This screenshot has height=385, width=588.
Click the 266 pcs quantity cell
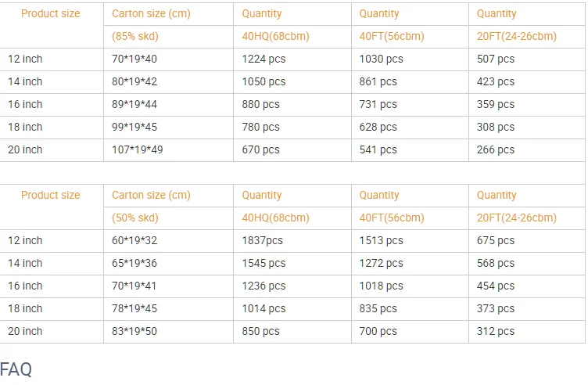pyautogui.click(x=496, y=149)
